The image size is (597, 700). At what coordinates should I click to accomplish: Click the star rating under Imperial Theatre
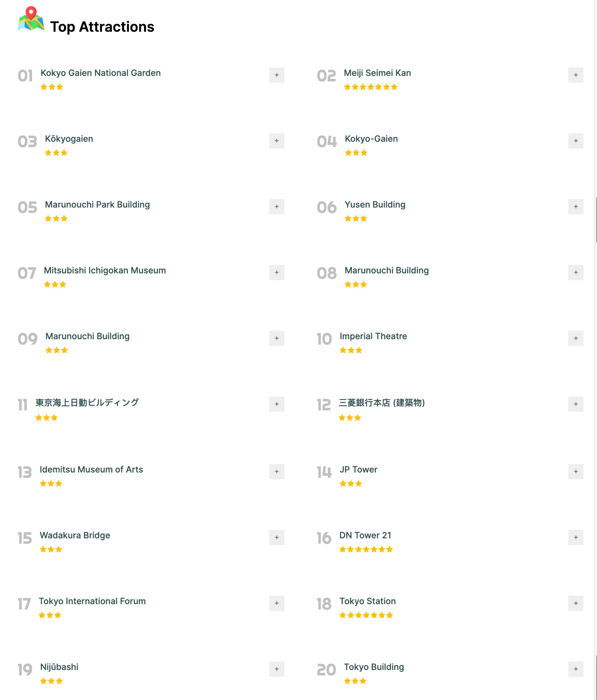350,350
